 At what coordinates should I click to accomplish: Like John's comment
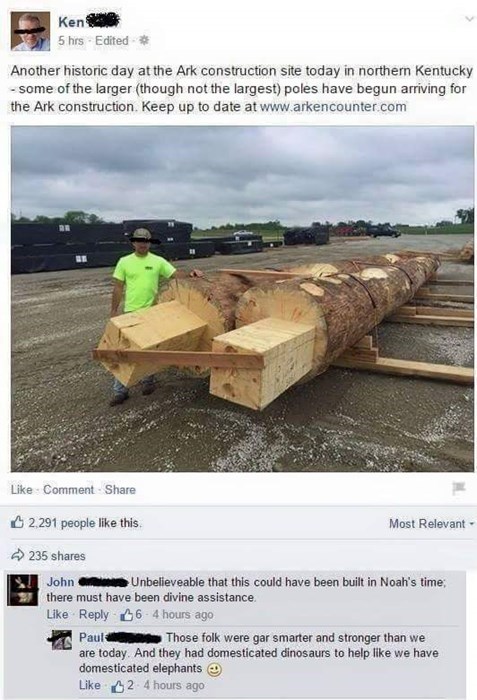click(58, 614)
